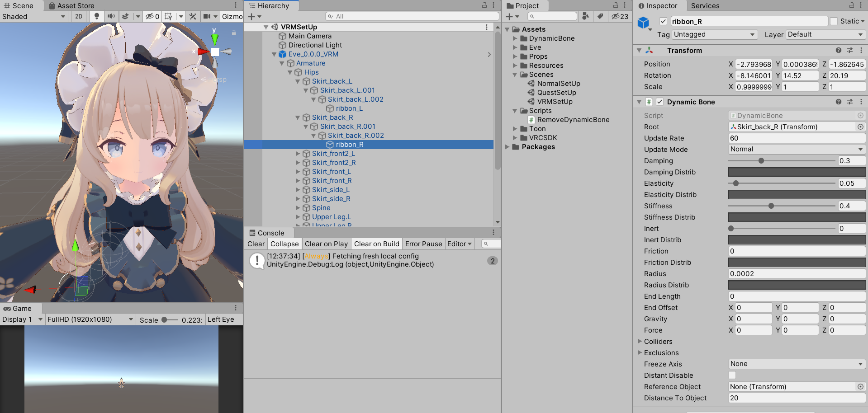Click Left Eye button in Game view
The width and height of the screenshot is (868, 413).
tap(221, 319)
